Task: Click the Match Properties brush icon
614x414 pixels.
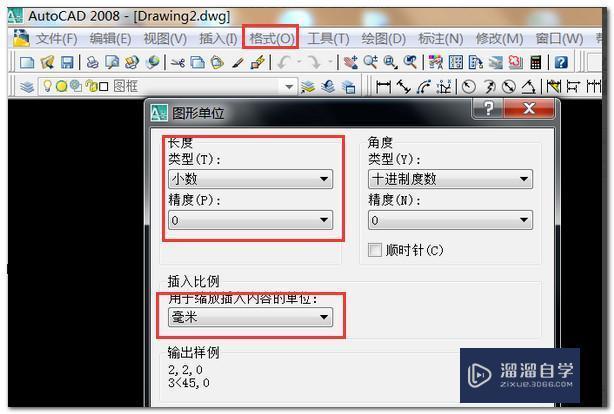Action: pyautogui.click(x=238, y=63)
